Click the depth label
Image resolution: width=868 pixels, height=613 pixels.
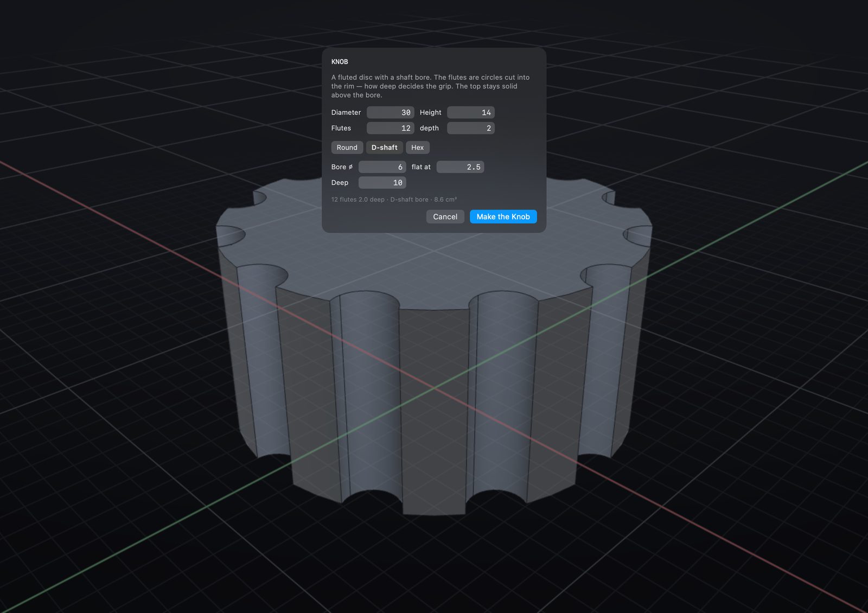point(429,129)
